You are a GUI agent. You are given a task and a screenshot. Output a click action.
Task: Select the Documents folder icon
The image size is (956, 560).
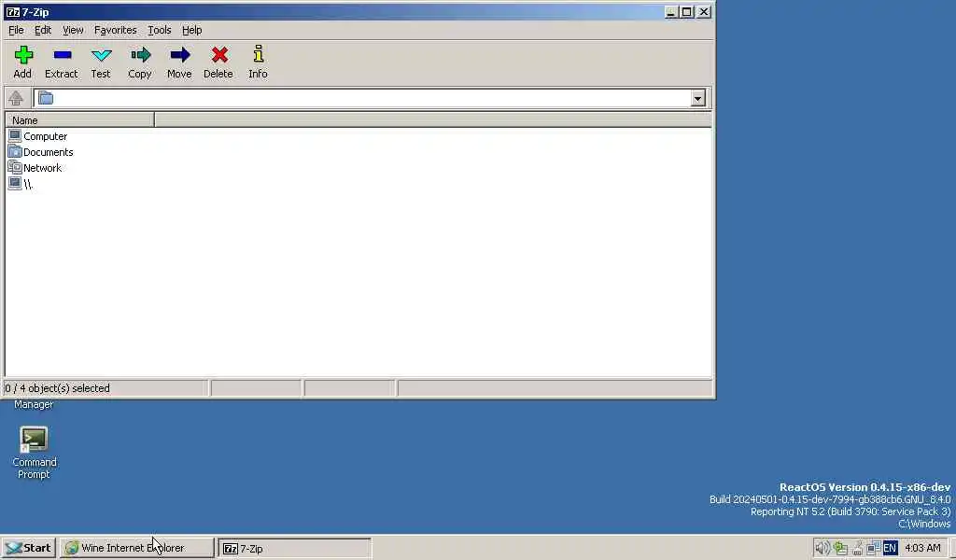pyautogui.click(x=15, y=151)
